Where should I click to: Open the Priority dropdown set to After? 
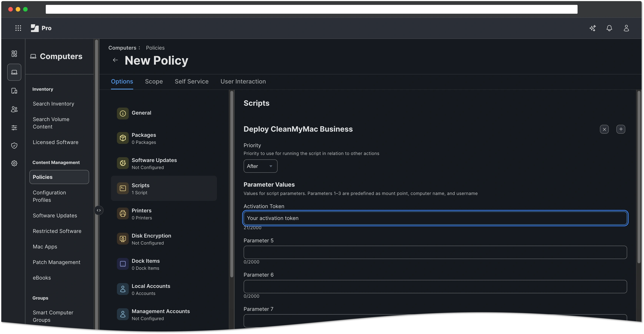pyautogui.click(x=260, y=166)
